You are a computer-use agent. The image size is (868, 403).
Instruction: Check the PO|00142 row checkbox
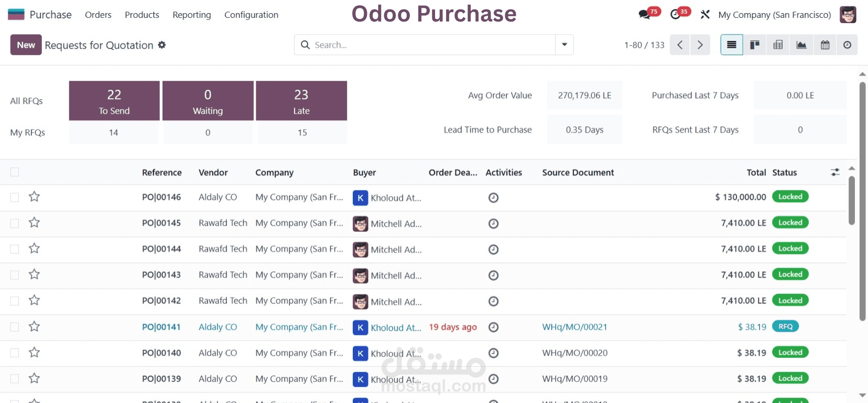point(15,301)
